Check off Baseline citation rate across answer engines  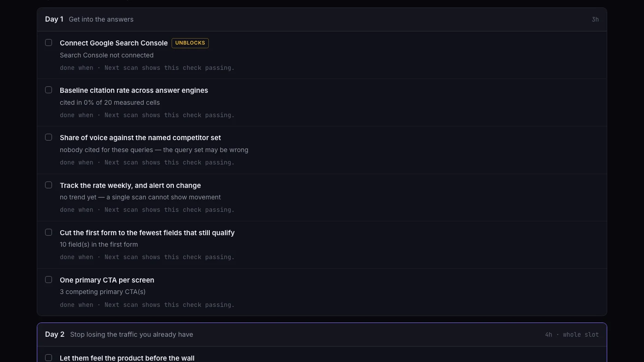[x=48, y=90]
